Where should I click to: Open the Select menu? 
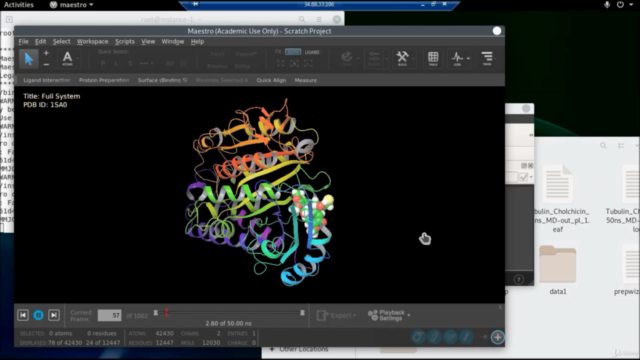(x=62, y=42)
